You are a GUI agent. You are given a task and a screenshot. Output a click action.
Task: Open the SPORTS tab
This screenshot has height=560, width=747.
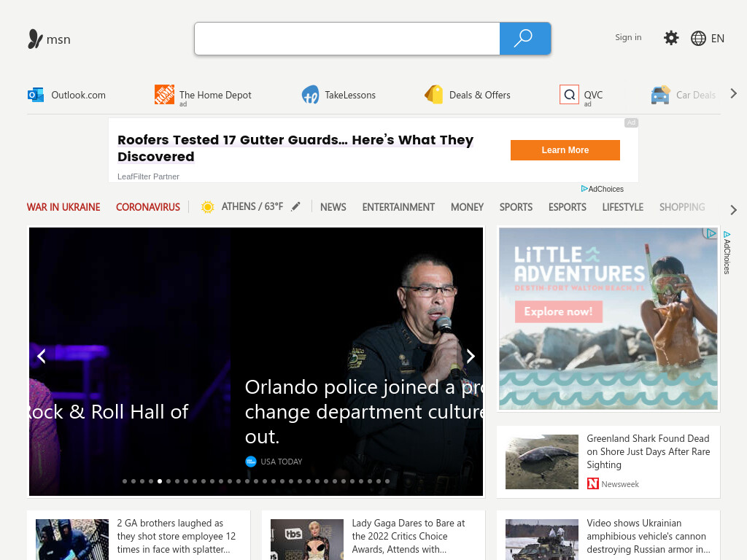point(516,207)
